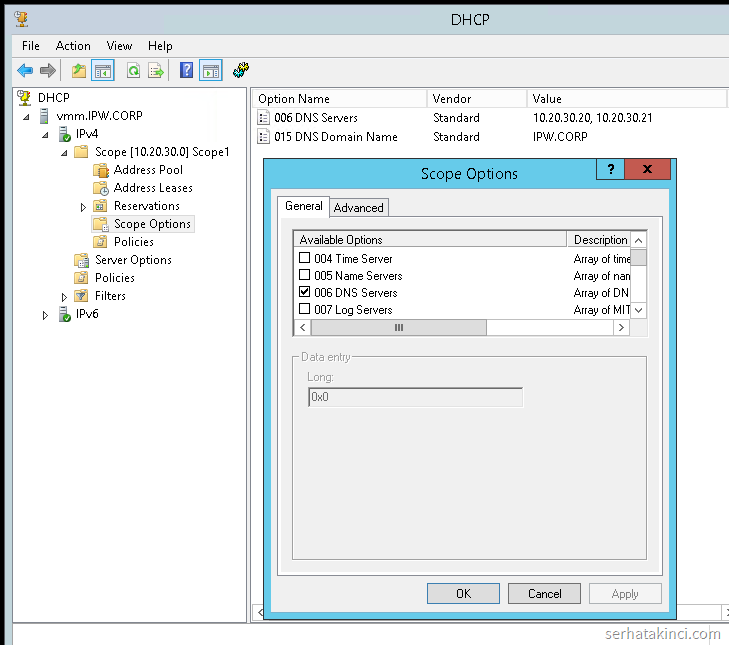Image resolution: width=729 pixels, height=645 pixels.
Task: Cancel the Scope Options dialog
Action: pos(543,593)
